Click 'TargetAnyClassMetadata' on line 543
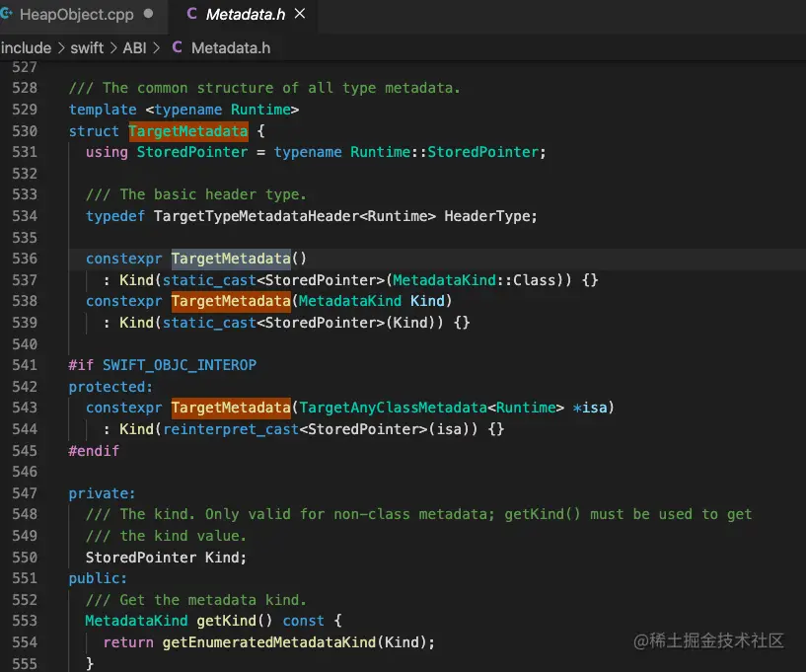The image size is (806, 672). (394, 408)
